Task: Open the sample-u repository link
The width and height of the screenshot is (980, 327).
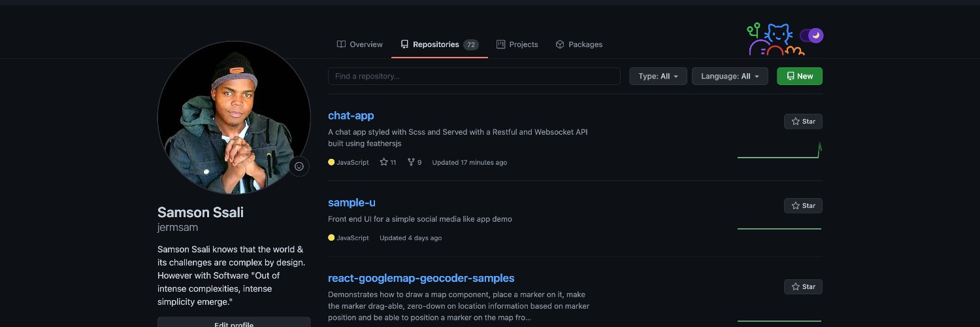Action: tap(351, 203)
